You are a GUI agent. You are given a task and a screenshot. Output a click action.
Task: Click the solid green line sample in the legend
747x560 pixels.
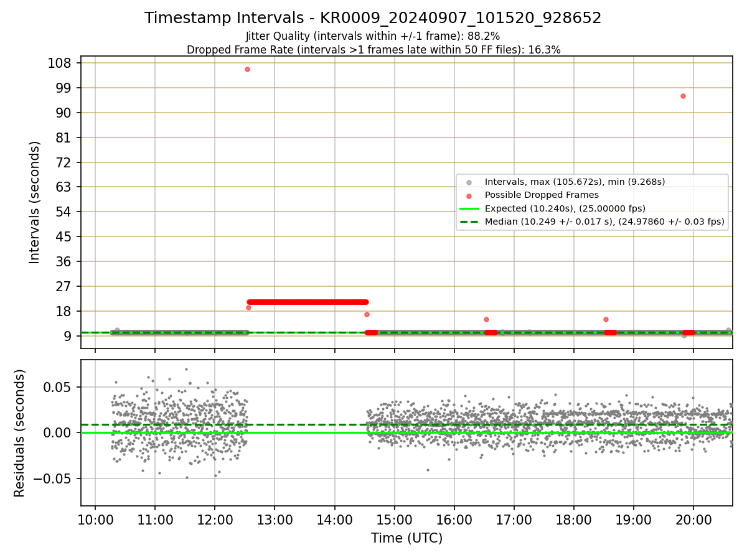(469, 208)
